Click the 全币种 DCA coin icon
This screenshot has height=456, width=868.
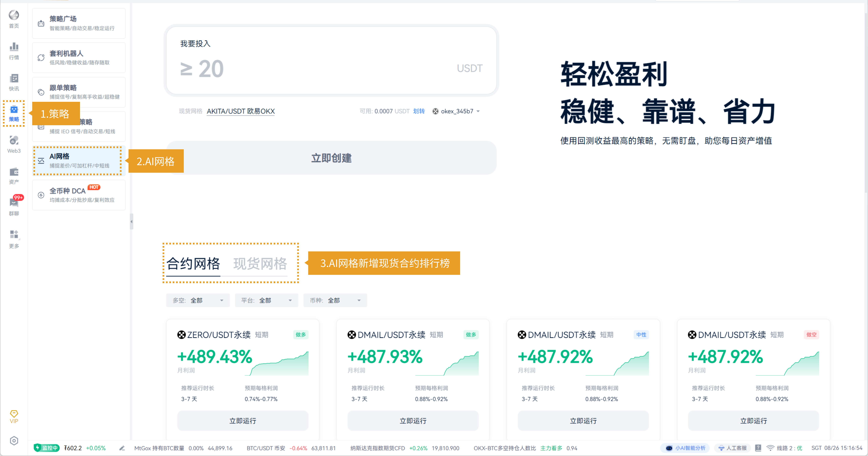click(x=41, y=195)
